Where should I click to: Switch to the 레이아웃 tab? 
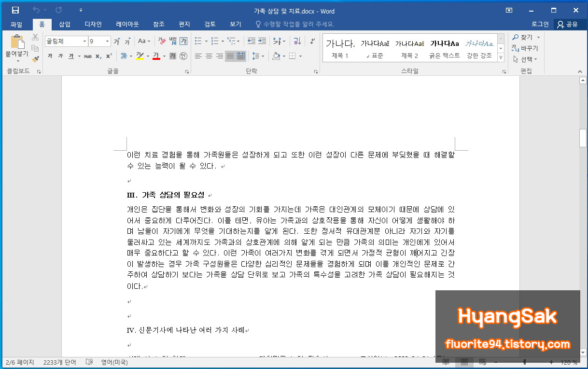click(127, 24)
